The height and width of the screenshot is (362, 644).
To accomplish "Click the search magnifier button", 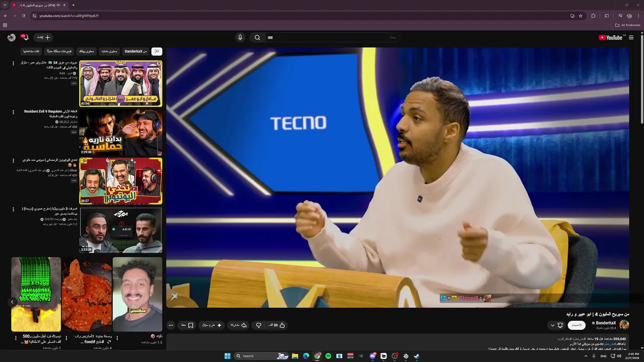I will coord(257,37).
